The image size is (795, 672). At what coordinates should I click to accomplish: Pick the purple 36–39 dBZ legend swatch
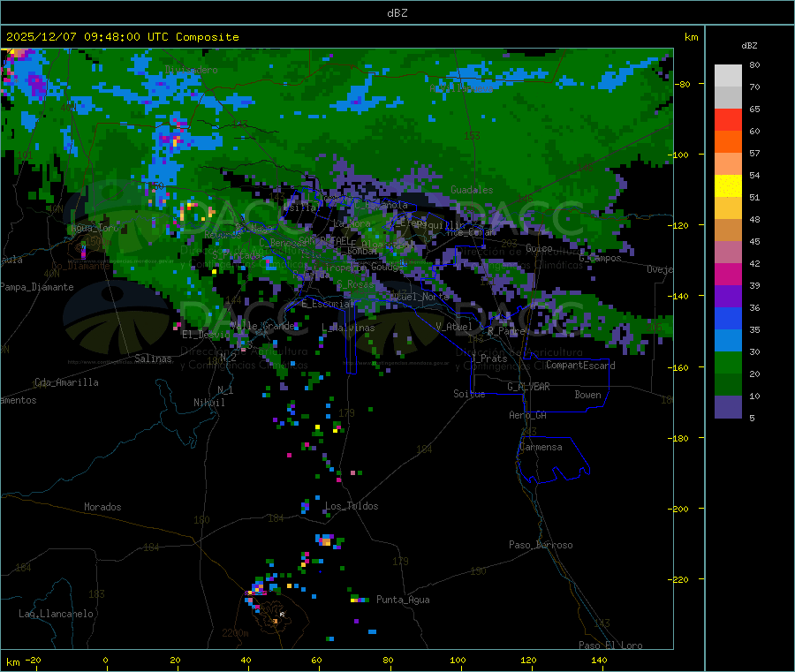728,297
